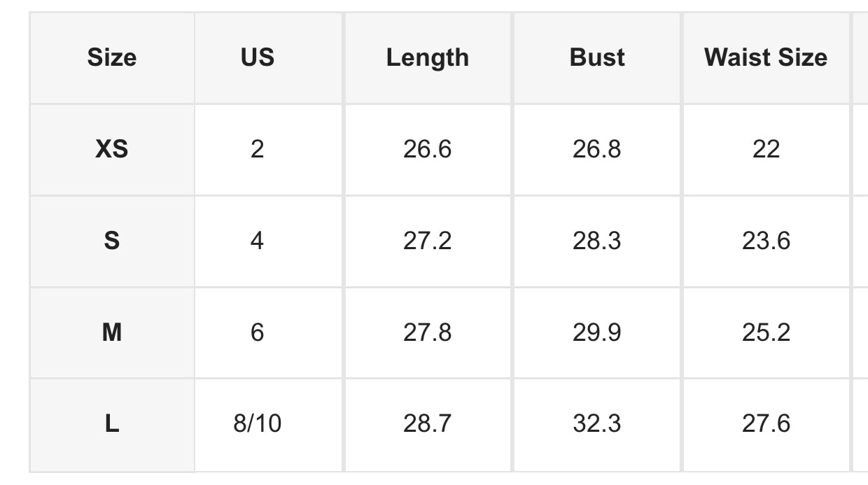
Task: Select the 27.6 waist size value
Action: click(x=766, y=424)
